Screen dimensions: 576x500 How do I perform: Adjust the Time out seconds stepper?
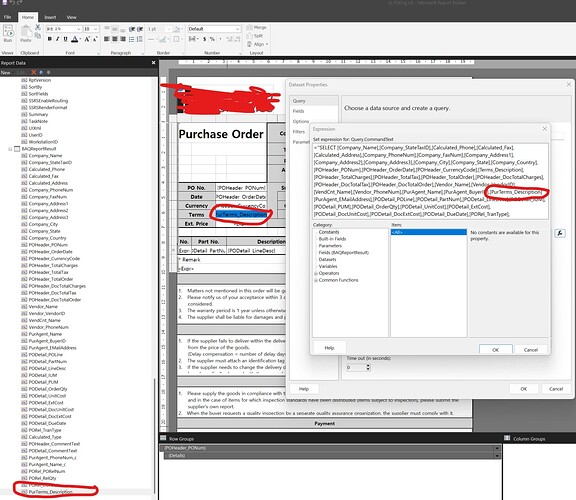coord(368,367)
